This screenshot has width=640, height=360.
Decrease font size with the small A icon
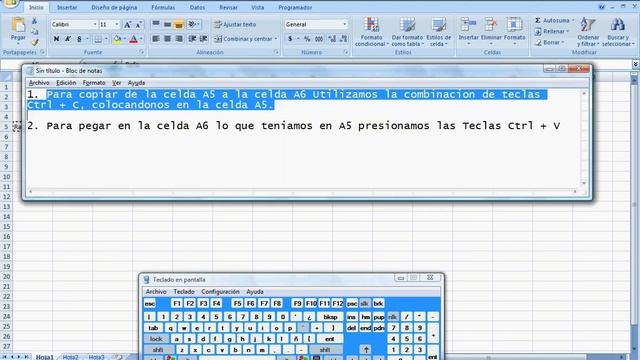click(x=138, y=24)
